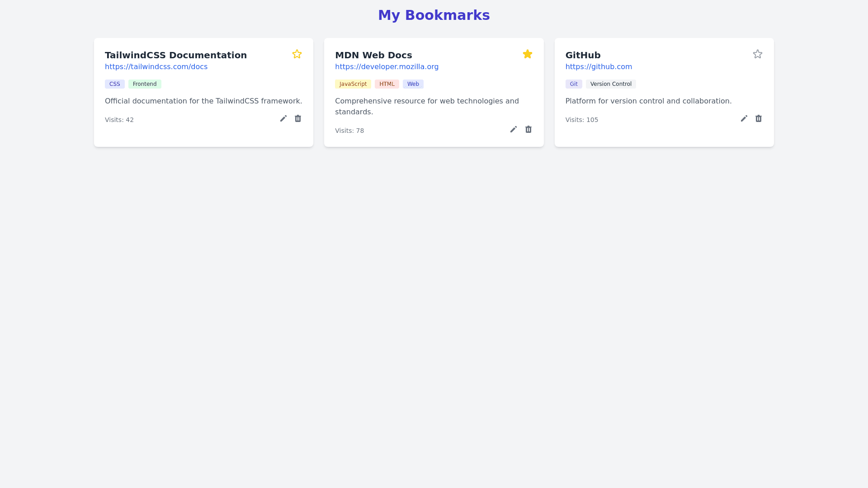Image resolution: width=868 pixels, height=488 pixels.
Task: Mark GitHub as favorite with star
Action: pyautogui.click(x=758, y=54)
